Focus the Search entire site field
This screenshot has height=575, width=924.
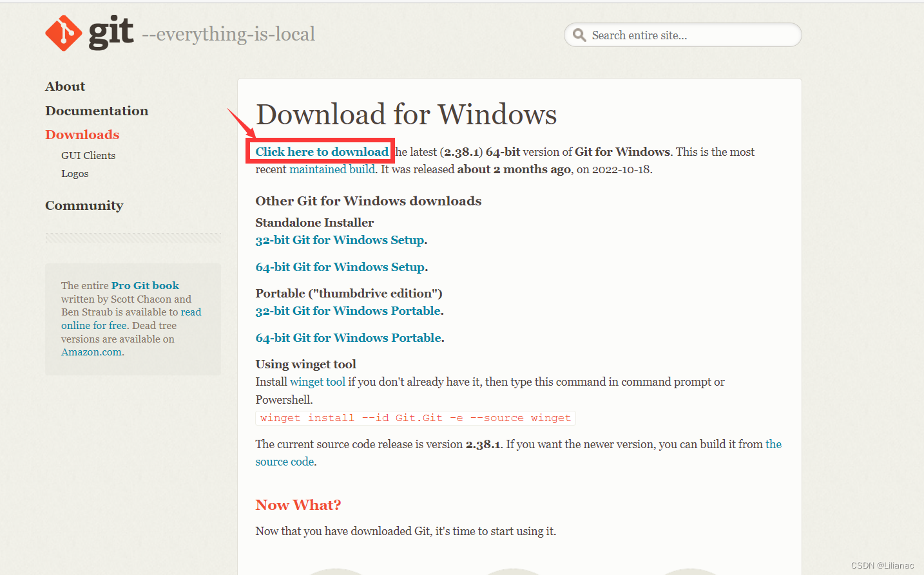coord(683,35)
